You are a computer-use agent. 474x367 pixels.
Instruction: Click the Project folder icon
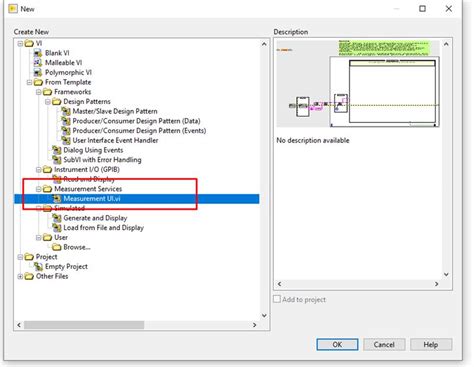point(29,257)
